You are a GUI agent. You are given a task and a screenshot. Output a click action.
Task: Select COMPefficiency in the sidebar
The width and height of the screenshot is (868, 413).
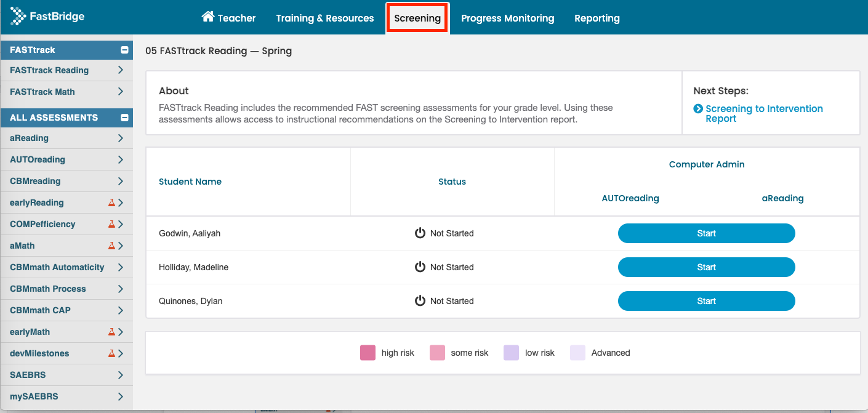pyautogui.click(x=42, y=224)
